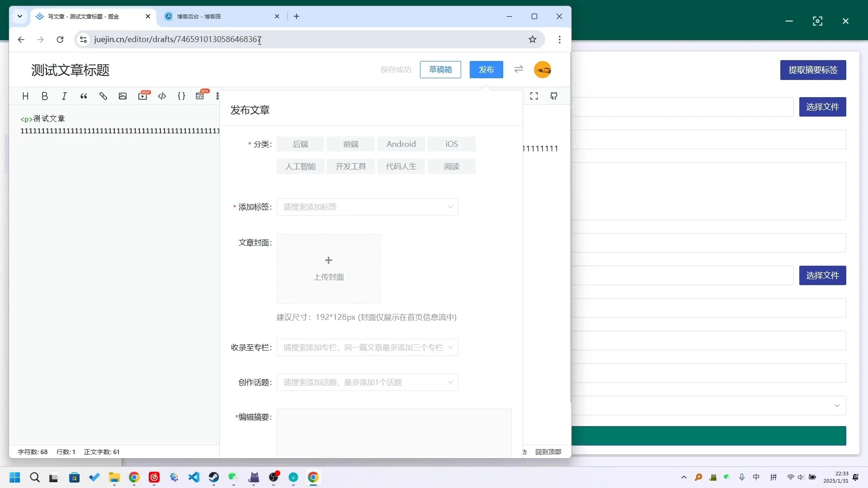Select the 前端 category
This screenshot has height=488, width=868.
pyautogui.click(x=351, y=144)
